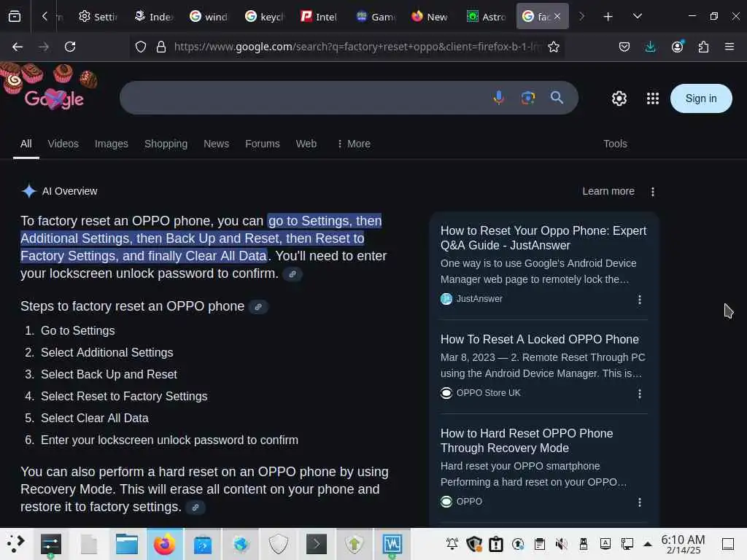
Task: Close the current 'fac' tab
Action: click(557, 17)
